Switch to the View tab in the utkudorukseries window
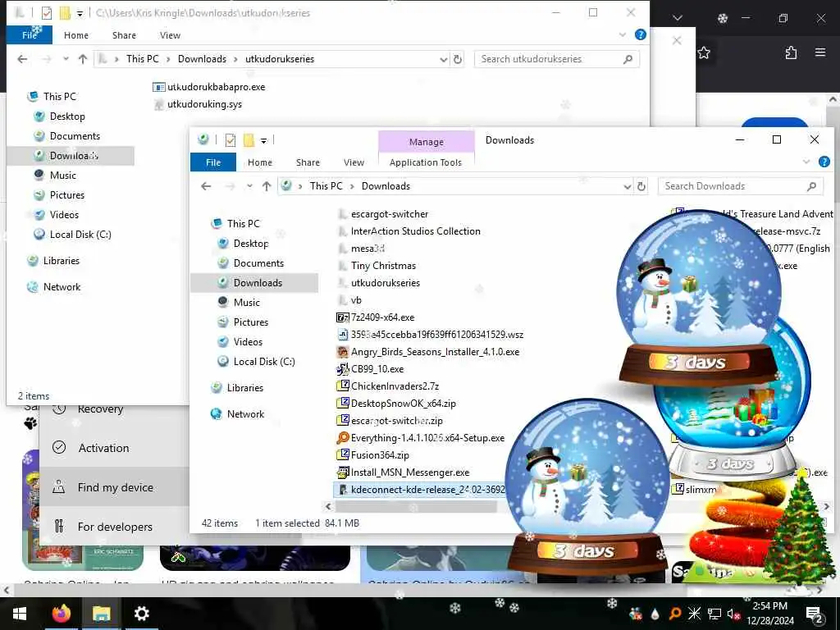 pyautogui.click(x=170, y=35)
